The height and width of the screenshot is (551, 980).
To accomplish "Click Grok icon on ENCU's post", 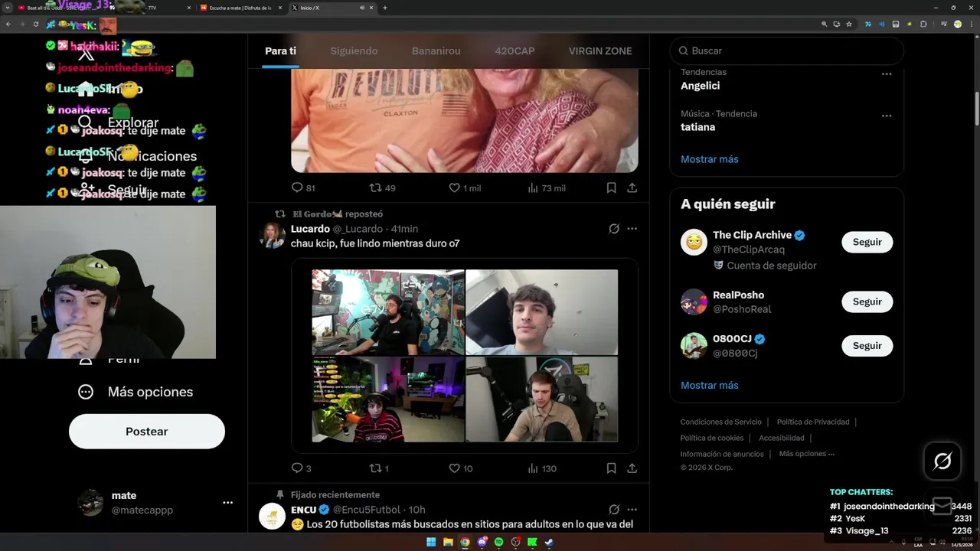I will (614, 510).
